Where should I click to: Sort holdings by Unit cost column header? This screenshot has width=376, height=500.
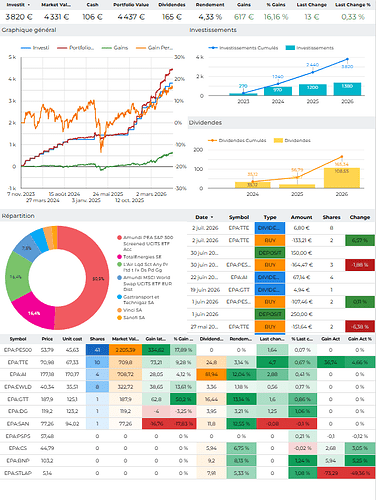pos(72,339)
